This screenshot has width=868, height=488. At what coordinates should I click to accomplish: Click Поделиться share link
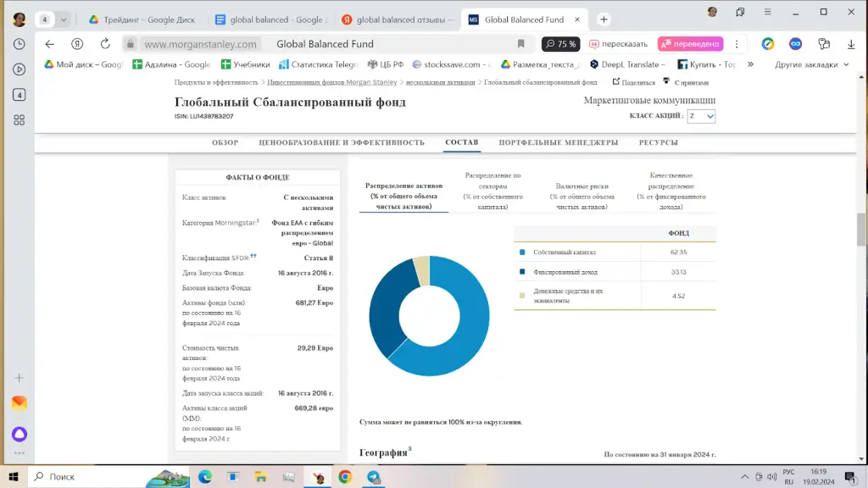coord(633,82)
